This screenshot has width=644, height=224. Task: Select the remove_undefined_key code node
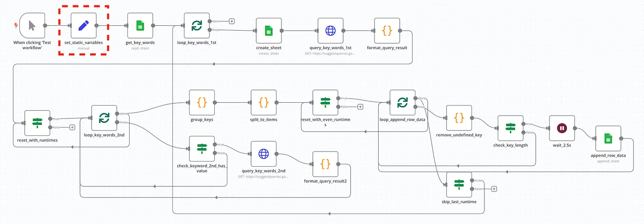pos(459,118)
